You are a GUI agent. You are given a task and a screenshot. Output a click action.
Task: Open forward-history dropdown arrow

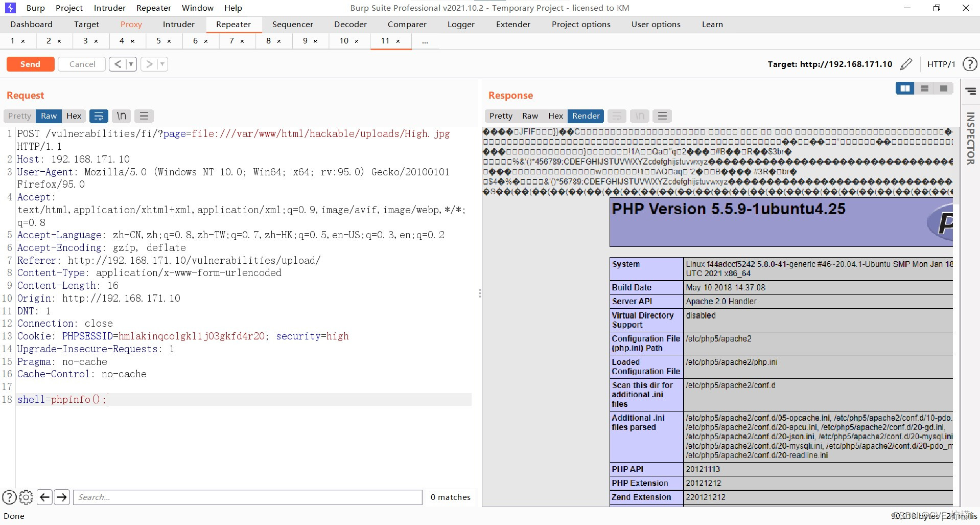click(x=162, y=64)
